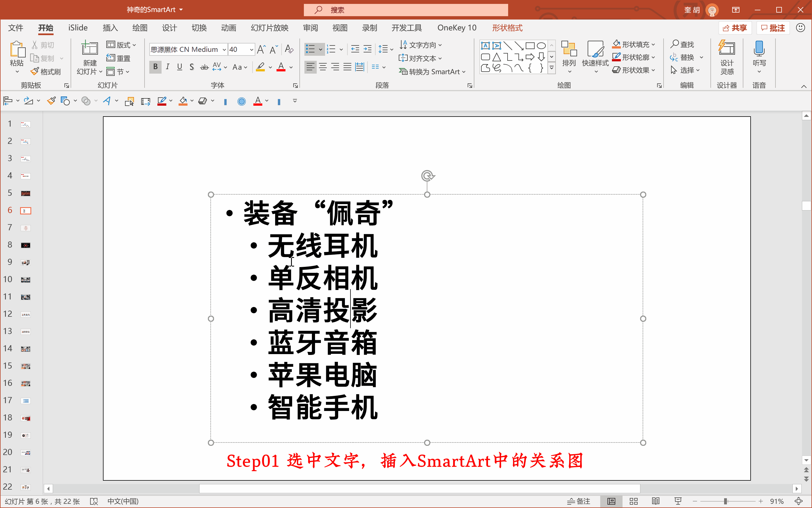
Task: Click the Find 查找 magnifier icon
Action: pos(674,44)
